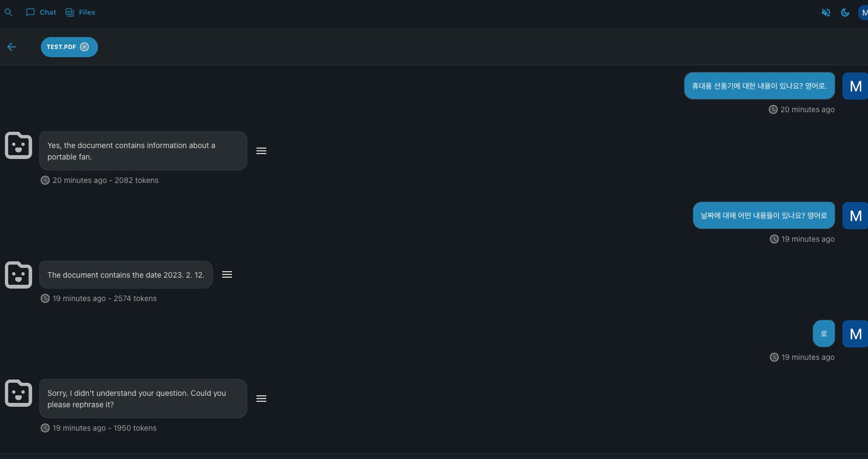Click the search magnifier icon
868x459 pixels.
(x=8, y=12)
